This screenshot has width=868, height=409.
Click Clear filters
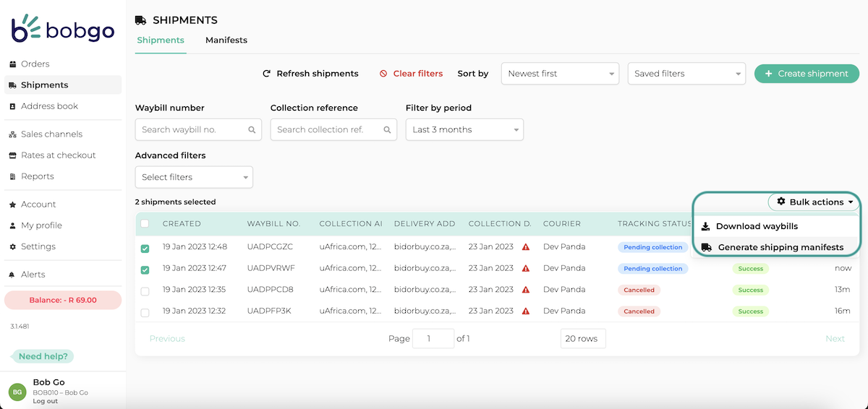(x=411, y=74)
